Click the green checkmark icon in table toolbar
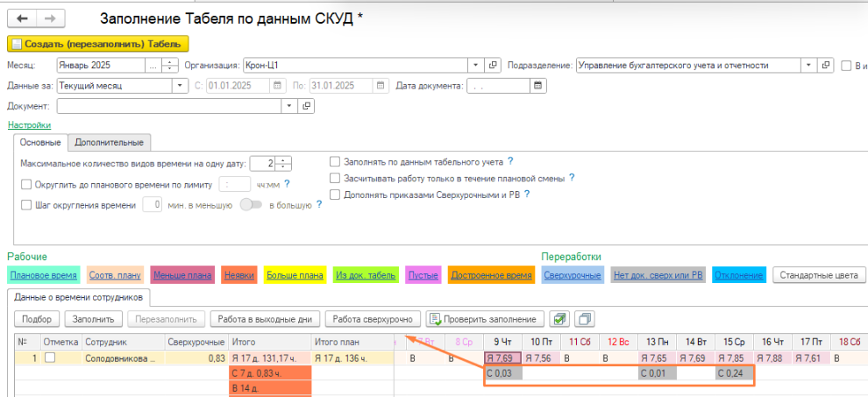Viewport: 868px width, 397px height. tap(559, 319)
